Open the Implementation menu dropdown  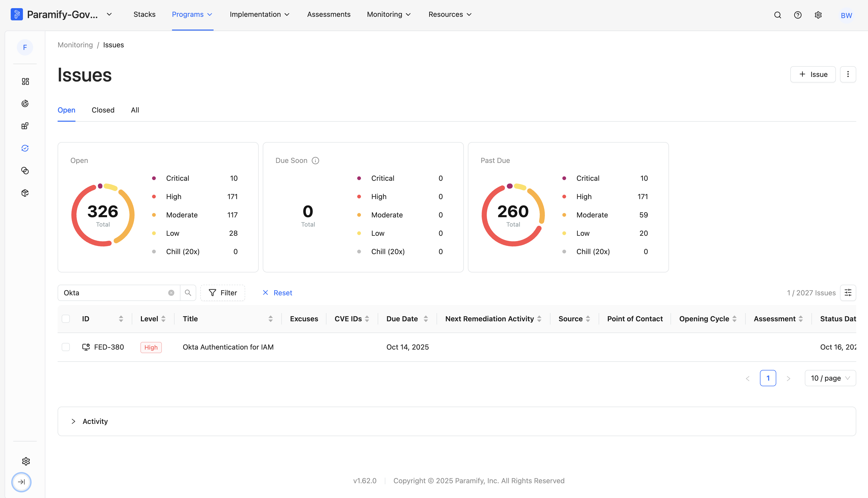click(260, 14)
